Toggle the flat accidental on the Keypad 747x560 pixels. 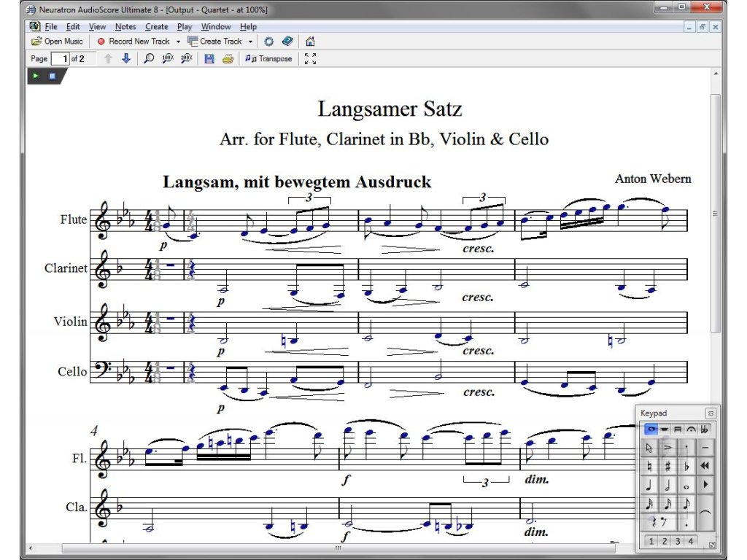tap(686, 466)
